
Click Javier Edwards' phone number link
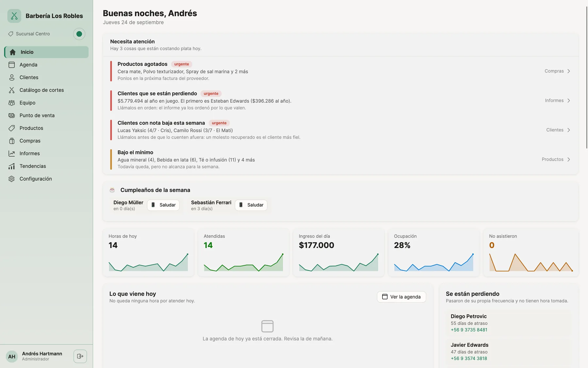469,359
